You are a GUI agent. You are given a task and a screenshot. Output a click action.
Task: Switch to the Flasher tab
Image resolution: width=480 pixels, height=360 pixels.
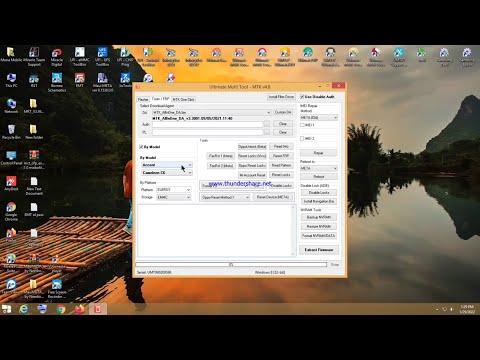tap(143, 100)
